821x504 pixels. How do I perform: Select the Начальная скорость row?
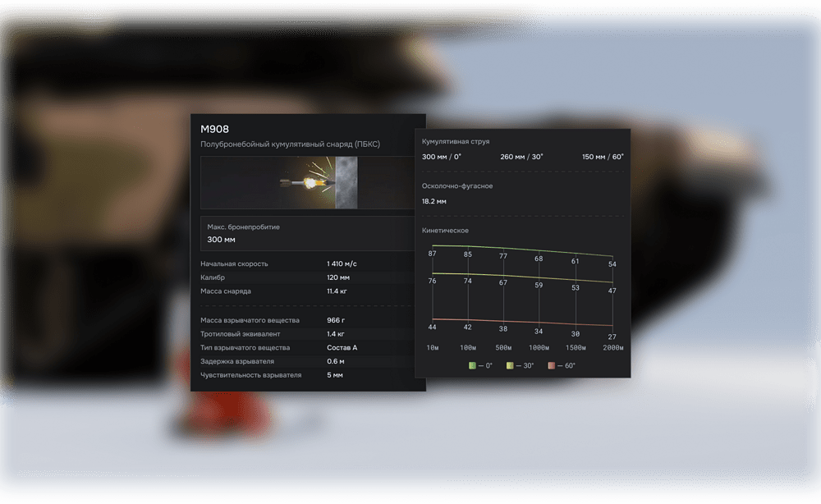308,263
